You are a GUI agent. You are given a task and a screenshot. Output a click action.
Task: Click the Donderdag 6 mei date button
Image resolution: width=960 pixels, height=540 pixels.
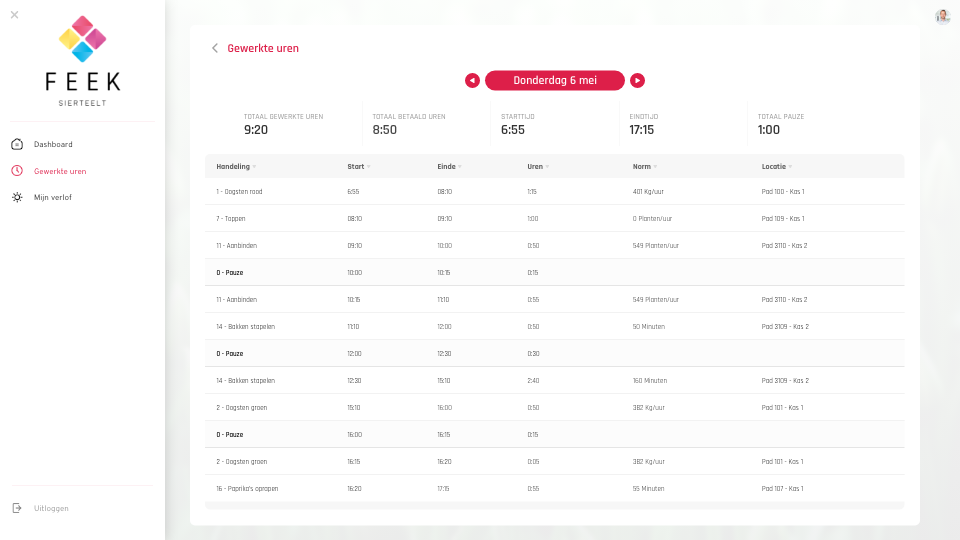[555, 81]
